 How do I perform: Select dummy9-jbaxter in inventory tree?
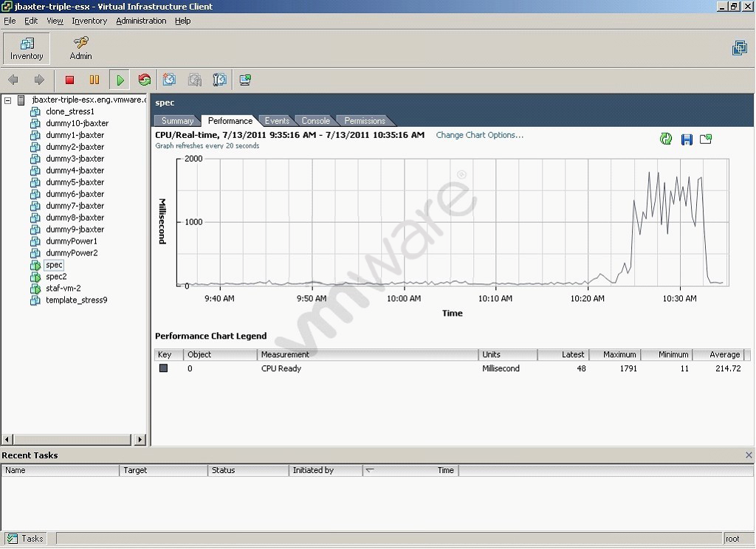point(75,229)
